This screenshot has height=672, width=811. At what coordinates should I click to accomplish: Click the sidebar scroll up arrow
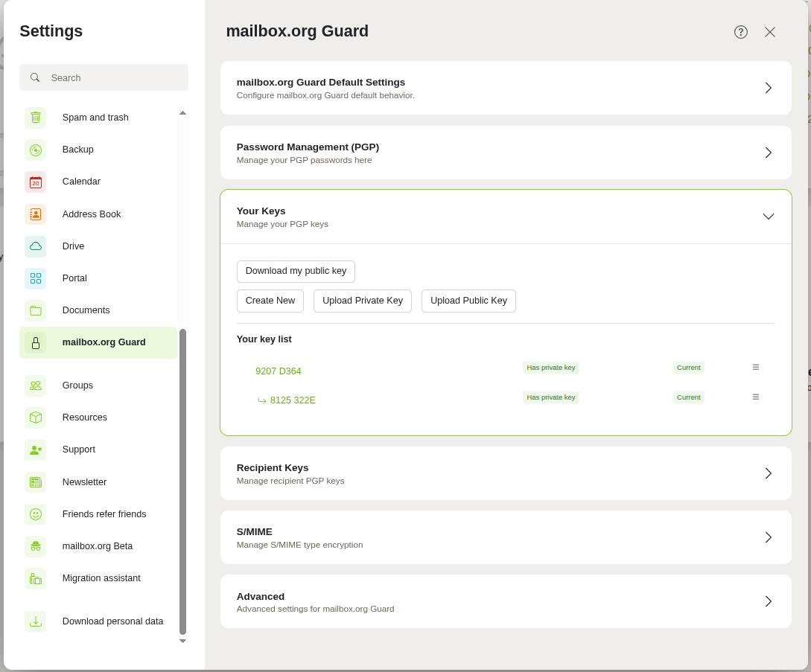click(182, 112)
